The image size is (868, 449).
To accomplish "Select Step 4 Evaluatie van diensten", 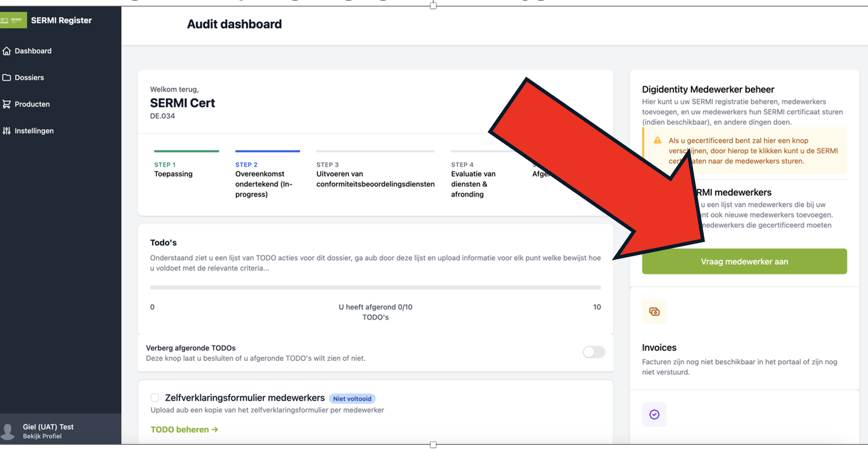I will point(474,179).
